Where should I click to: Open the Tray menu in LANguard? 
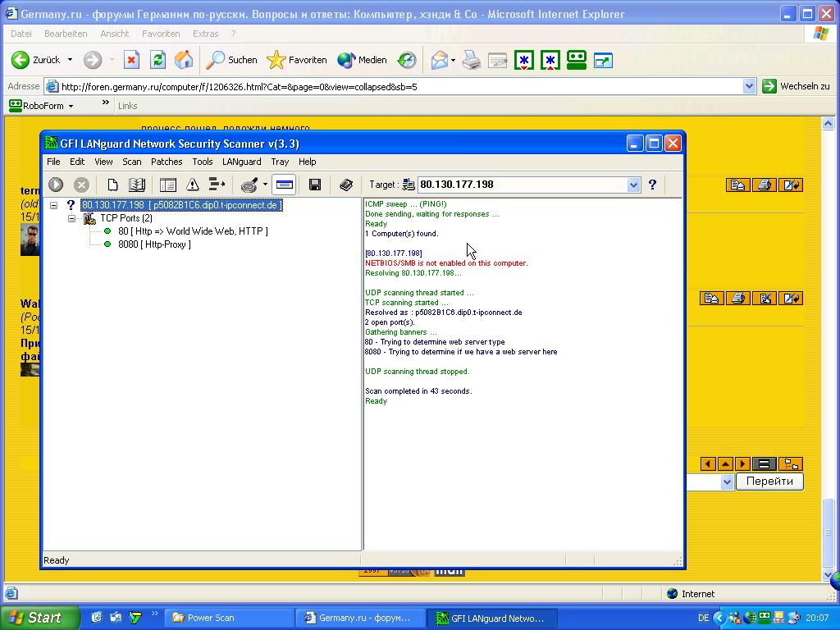click(280, 162)
